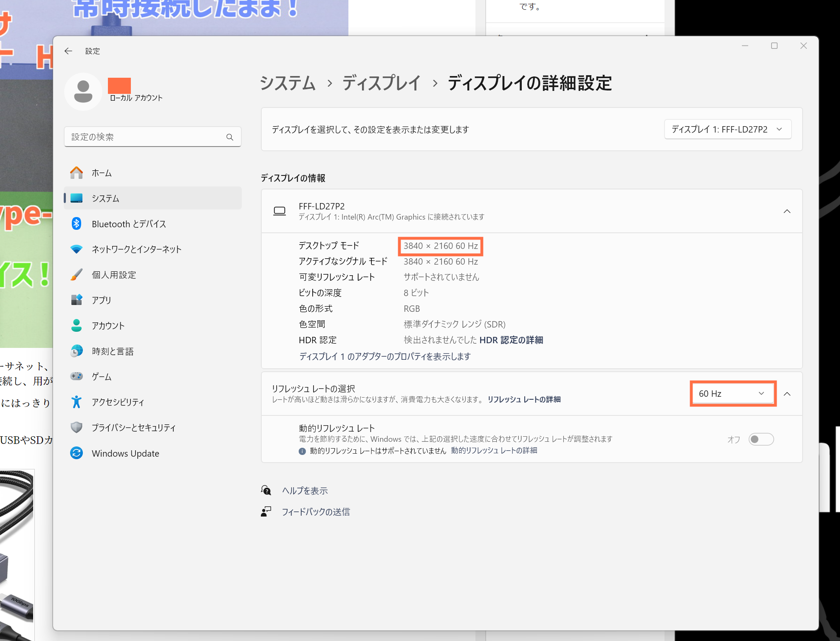Click the ネットワークとインターネット Wi-Fi icon

(76, 249)
